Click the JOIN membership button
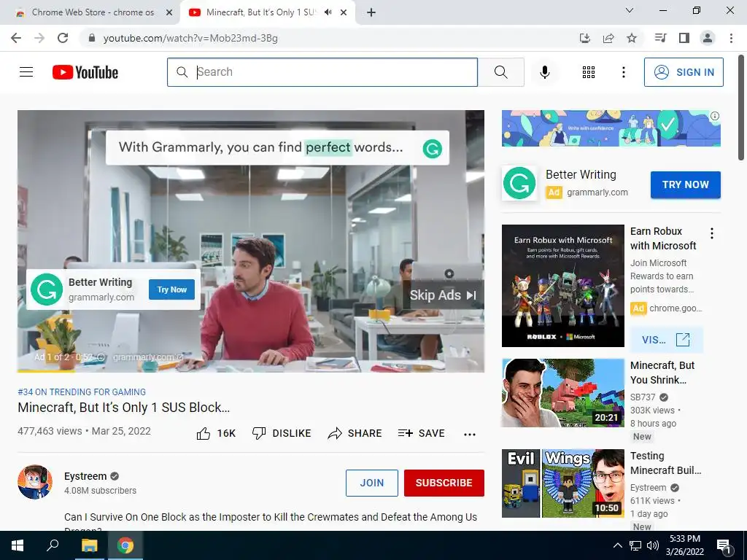The image size is (747, 560). point(371,483)
